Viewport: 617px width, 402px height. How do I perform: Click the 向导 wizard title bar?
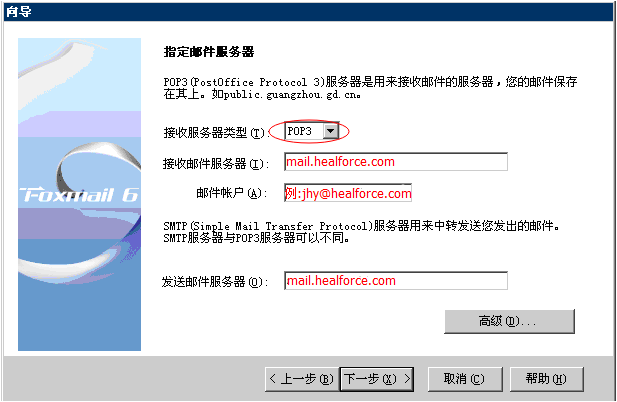308,11
